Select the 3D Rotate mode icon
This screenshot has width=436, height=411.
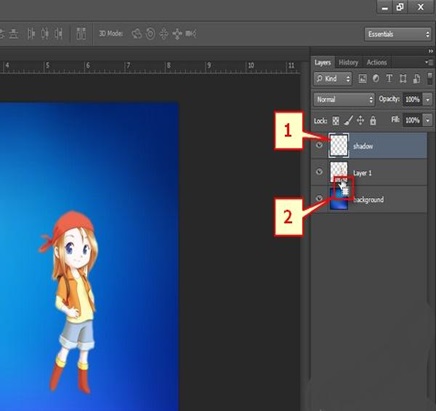(x=136, y=34)
